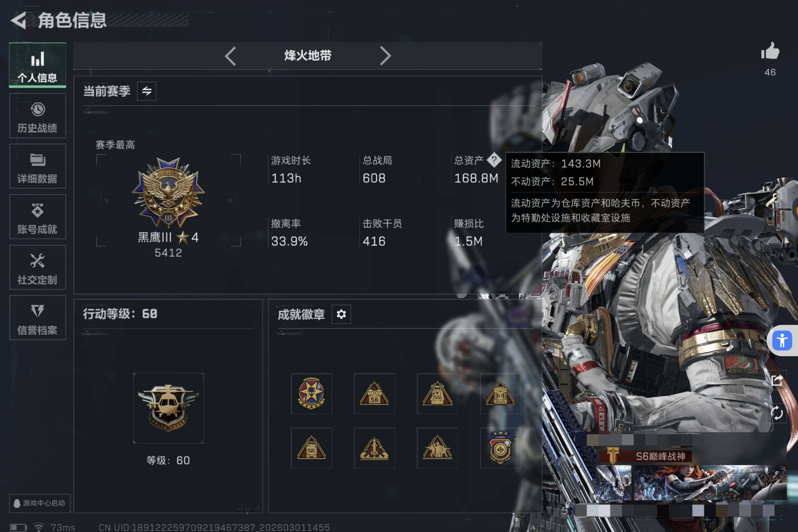Select the 个人信息 tab
Image resolution: width=798 pixels, height=532 pixels.
(x=38, y=65)
